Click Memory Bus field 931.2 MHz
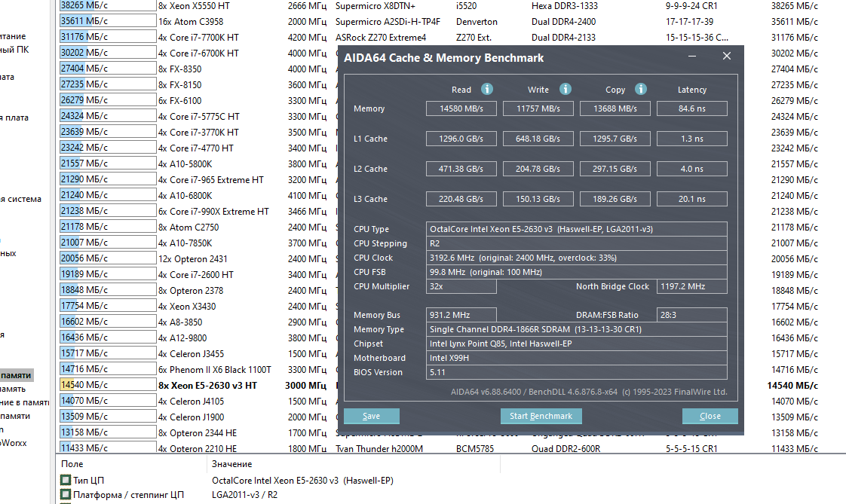The image size is (846, 504). click(x=461, y=315)
